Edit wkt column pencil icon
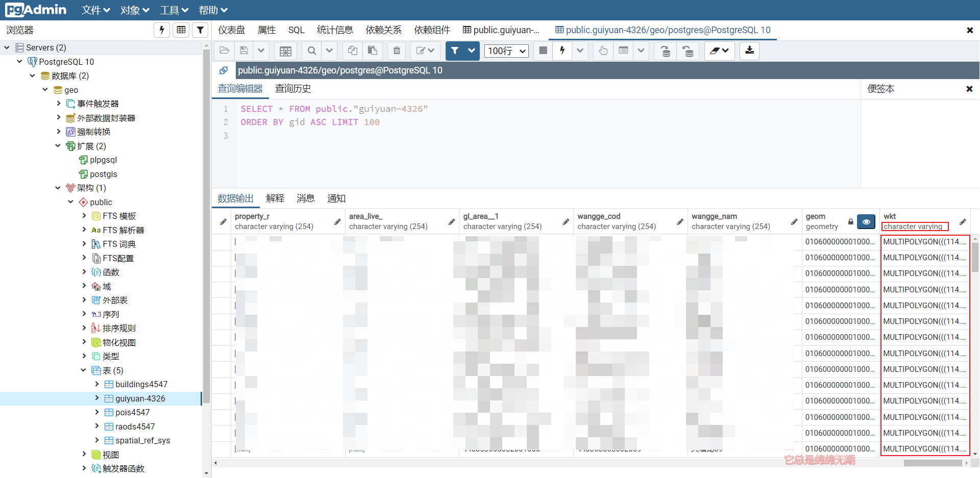The image size is (980, 478). coord(963,222)
